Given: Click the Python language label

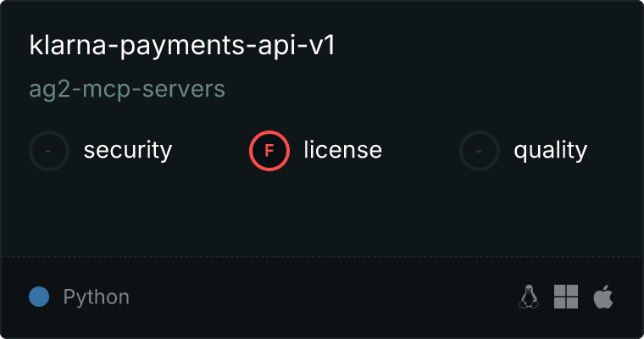Looking at the screenshot, I should point(96,297).
